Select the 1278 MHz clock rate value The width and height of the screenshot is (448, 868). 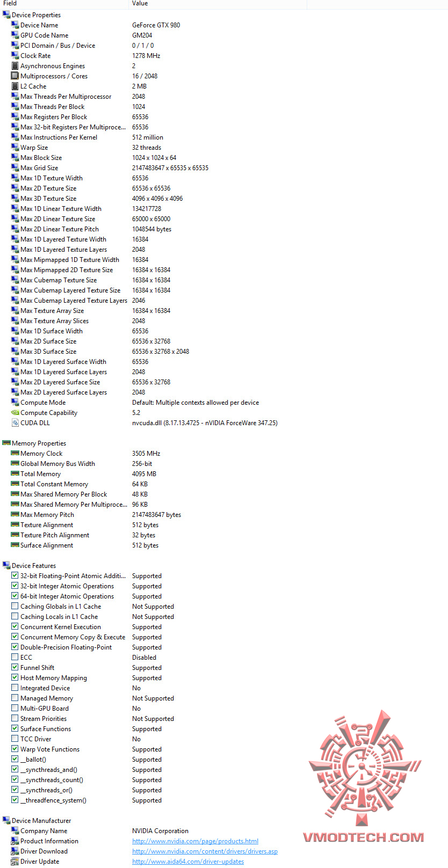146,56
